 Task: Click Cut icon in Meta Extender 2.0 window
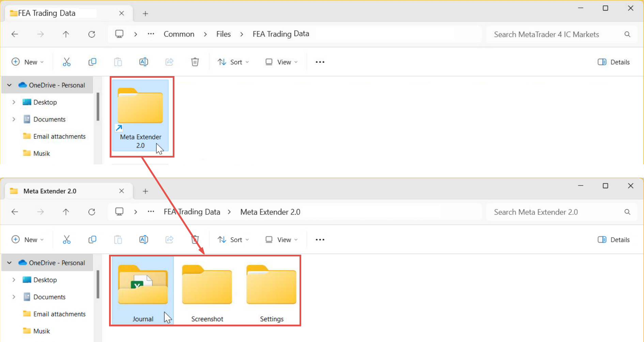tap(67, 240)
